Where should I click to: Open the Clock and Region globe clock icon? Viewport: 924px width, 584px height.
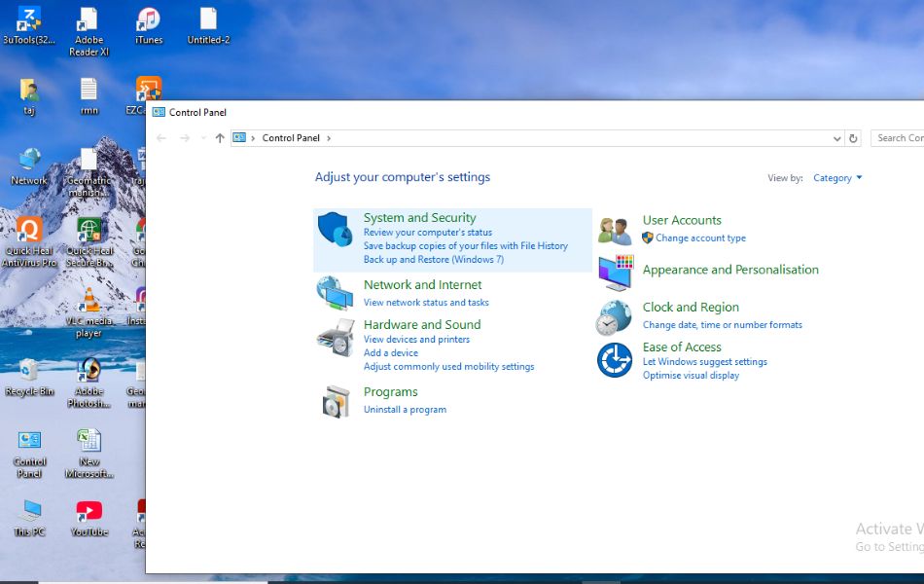coord(614,317)
